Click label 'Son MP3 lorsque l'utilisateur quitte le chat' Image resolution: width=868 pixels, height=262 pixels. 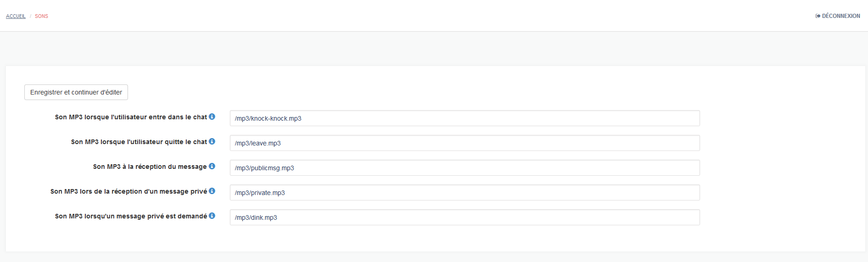tap(139, 142)
